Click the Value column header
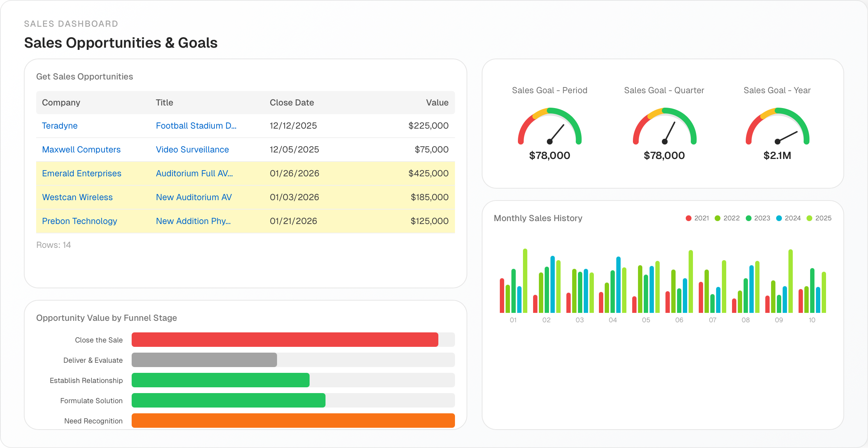Viewport: 868px width, 448px height. point(437,103)
